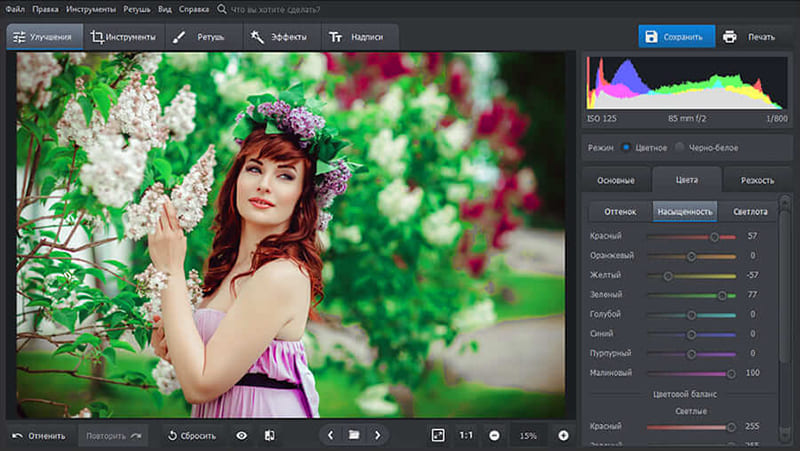
Task: Click the Малиновый saturation value 100
Action: click(x=752, y=373)
